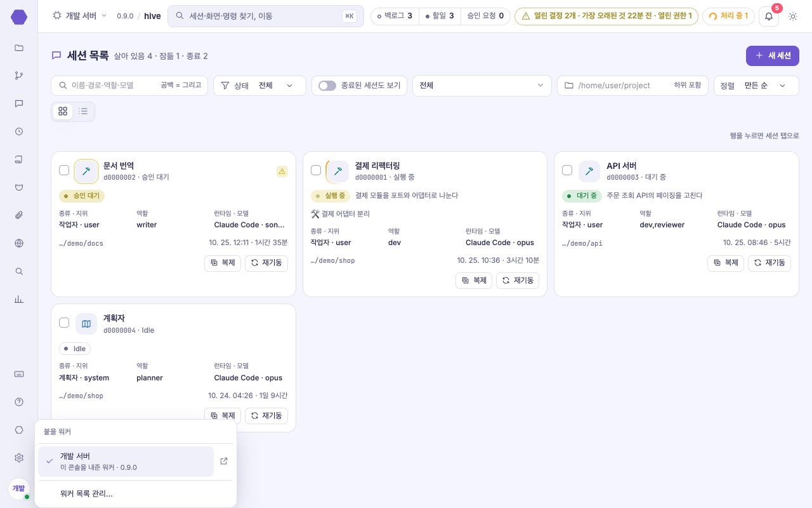Open the folder icon in the left sidebar

click(19, 48)
